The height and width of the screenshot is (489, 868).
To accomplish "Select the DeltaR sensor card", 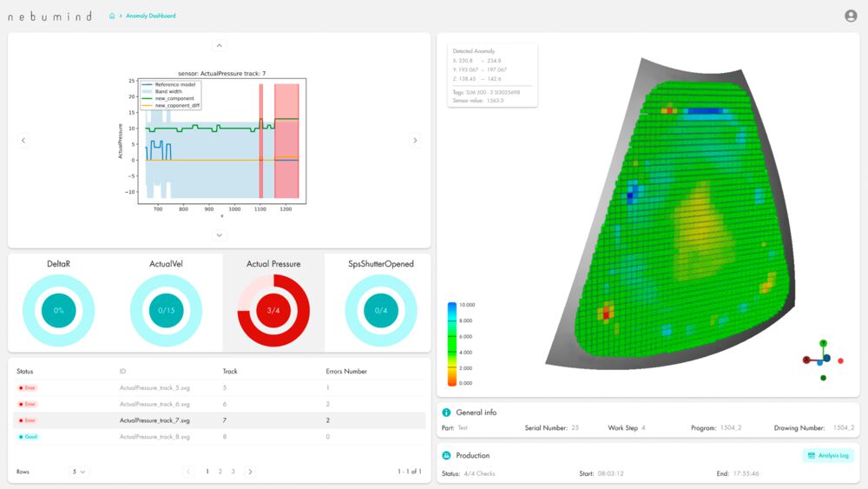I will coord(58,302).
